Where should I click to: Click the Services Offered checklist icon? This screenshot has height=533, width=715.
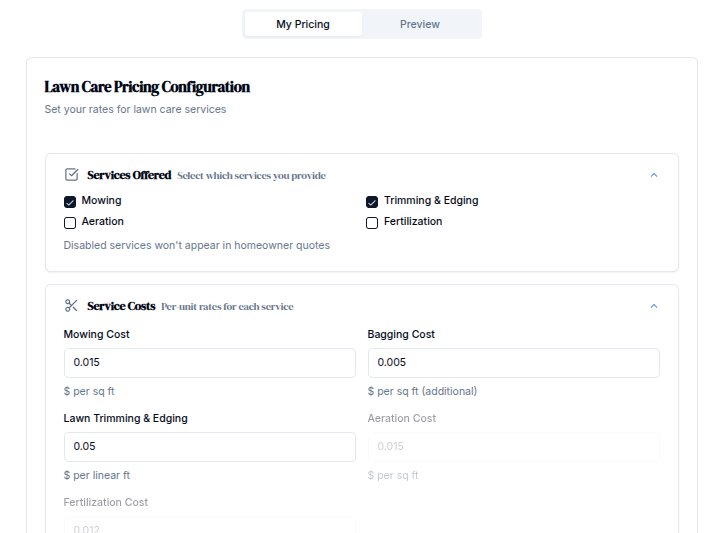(x=71, y=174)
